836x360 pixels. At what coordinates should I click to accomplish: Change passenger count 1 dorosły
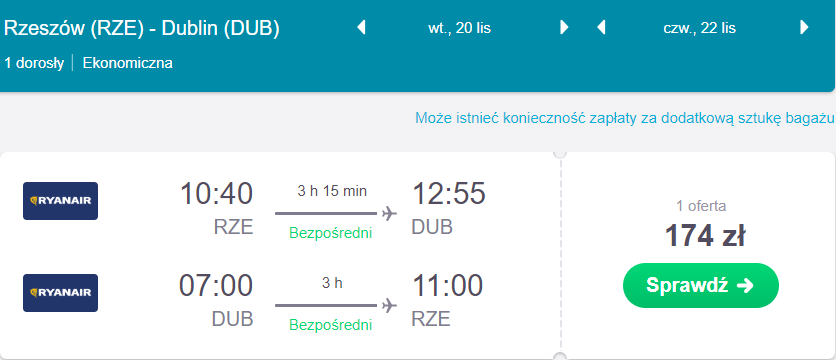coord(34,63)
